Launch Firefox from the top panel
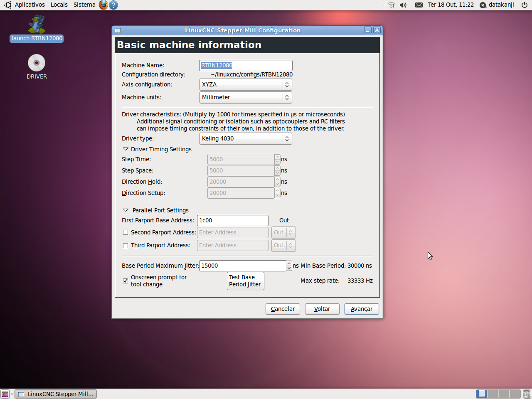This screenshot has height=399, width=532. click(x=103, y=5)
